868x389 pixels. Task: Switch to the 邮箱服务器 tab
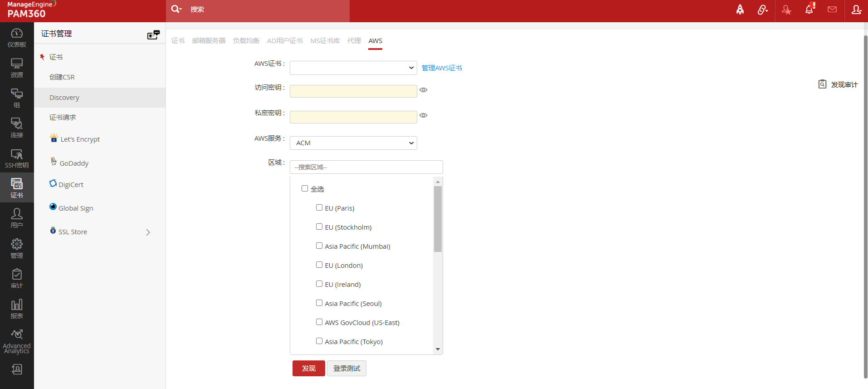tap(209, 41)
